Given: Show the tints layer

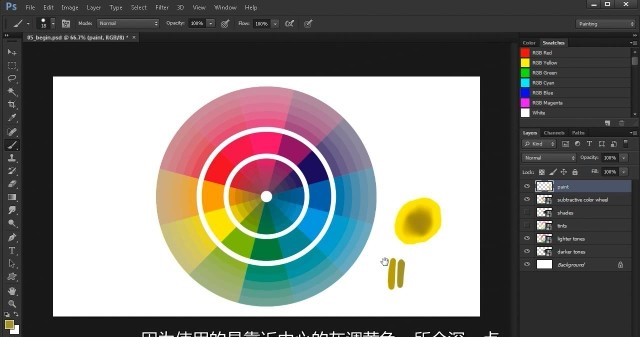Looking at the screenshot, I should pos(527,225).
